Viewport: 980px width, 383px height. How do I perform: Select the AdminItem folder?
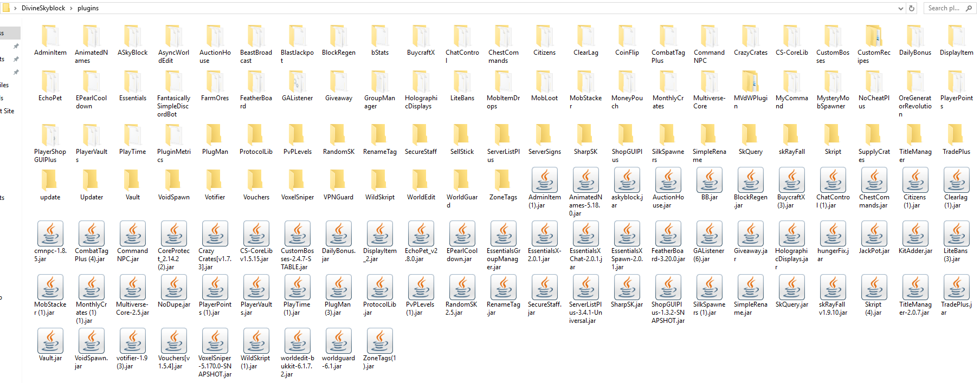[50, 40]
